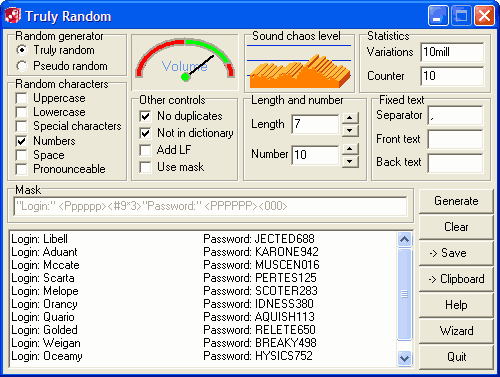Enable the Lowercase checkbox
This screenshot has height=377, width=500.
click(x=22, y=112)
